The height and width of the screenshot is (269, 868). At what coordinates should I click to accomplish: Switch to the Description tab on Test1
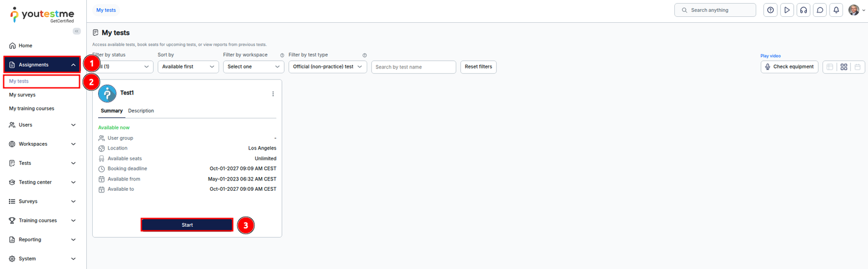[141, 111]
